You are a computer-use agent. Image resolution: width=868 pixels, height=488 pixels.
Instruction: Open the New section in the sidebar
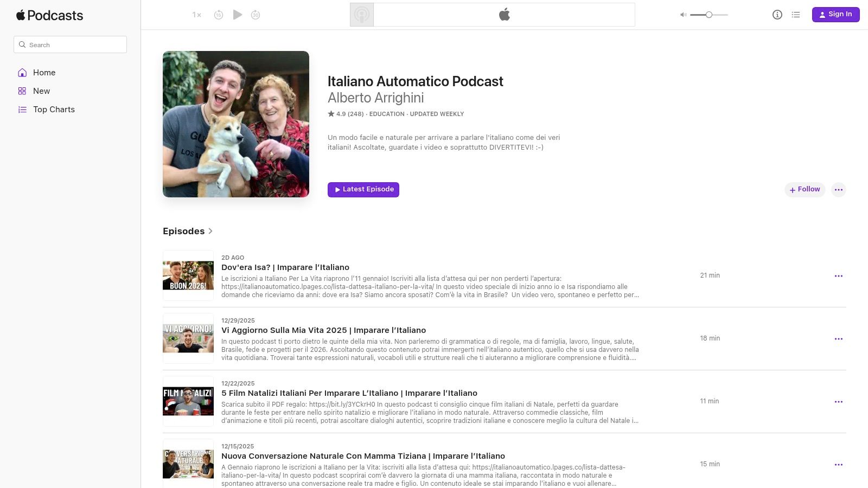41,91
